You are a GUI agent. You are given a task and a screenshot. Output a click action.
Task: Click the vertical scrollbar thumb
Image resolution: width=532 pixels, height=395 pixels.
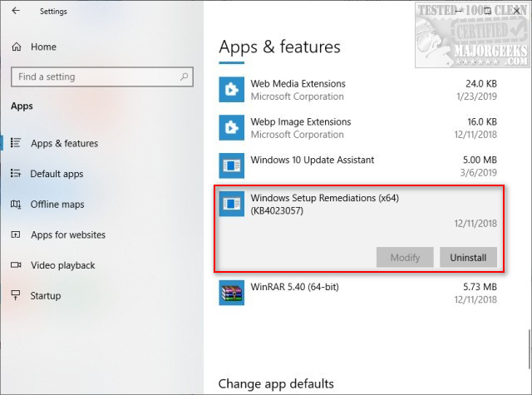pos(529,348)
